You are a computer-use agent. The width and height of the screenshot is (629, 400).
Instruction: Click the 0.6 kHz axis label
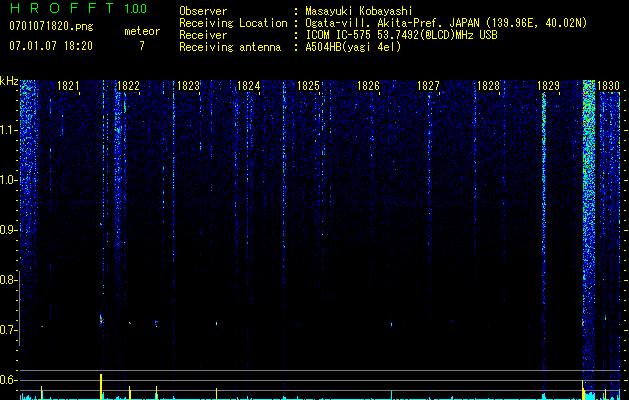pos(8,380)
